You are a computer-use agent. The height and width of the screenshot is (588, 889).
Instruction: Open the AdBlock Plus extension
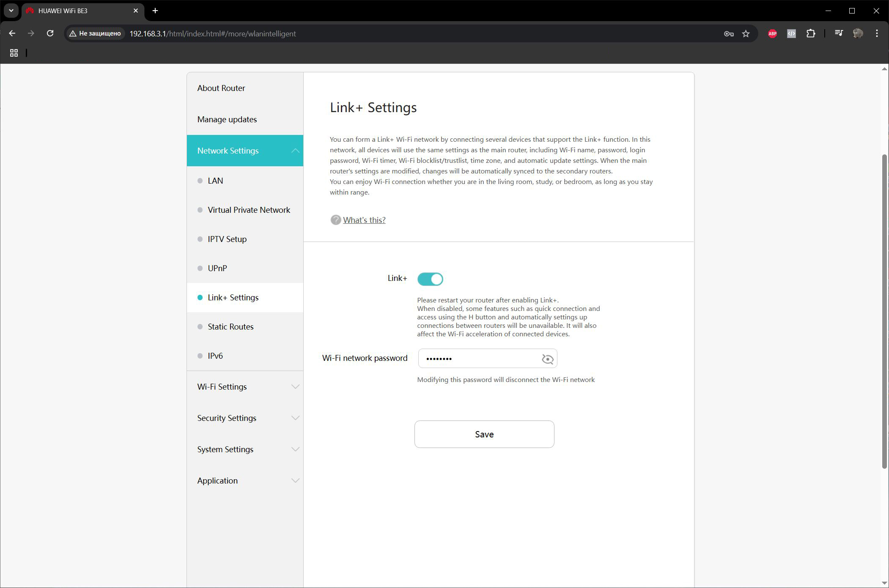click(772, 33)
